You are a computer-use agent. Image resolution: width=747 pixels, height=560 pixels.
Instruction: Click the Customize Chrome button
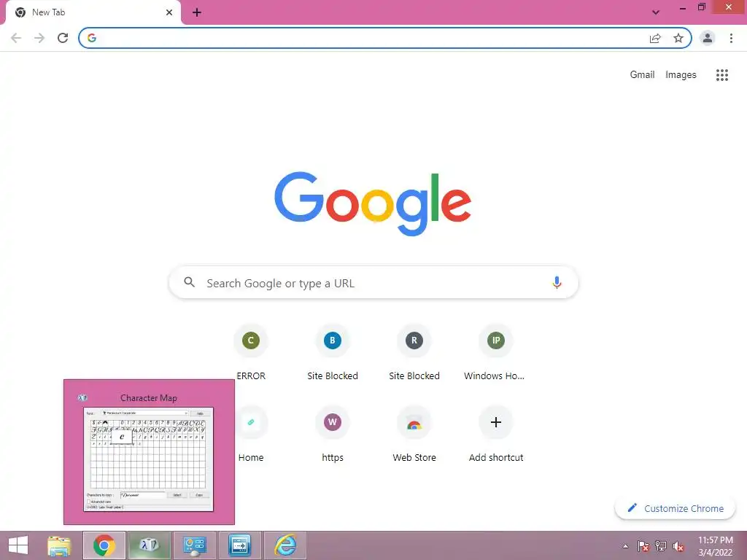point(676,508)
